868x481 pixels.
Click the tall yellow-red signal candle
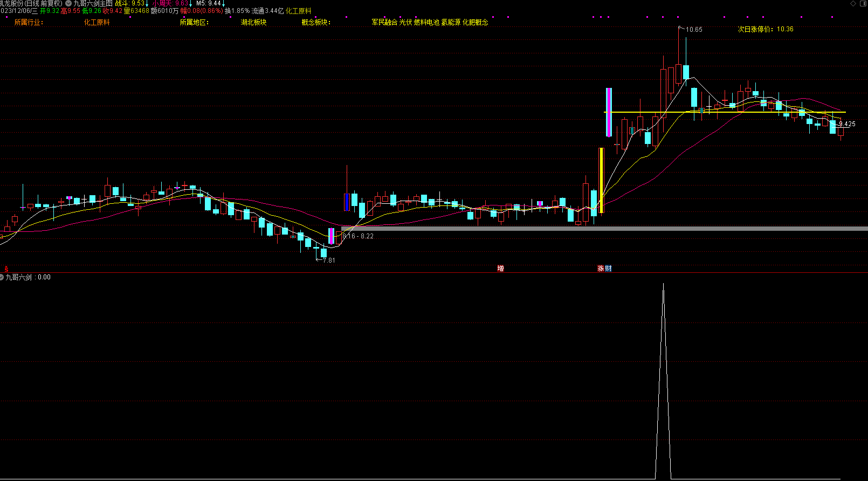(x=601, y=180)
